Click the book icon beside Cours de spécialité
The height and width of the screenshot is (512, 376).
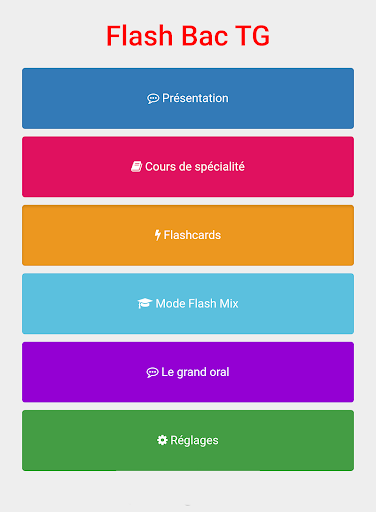pos(136,167)
